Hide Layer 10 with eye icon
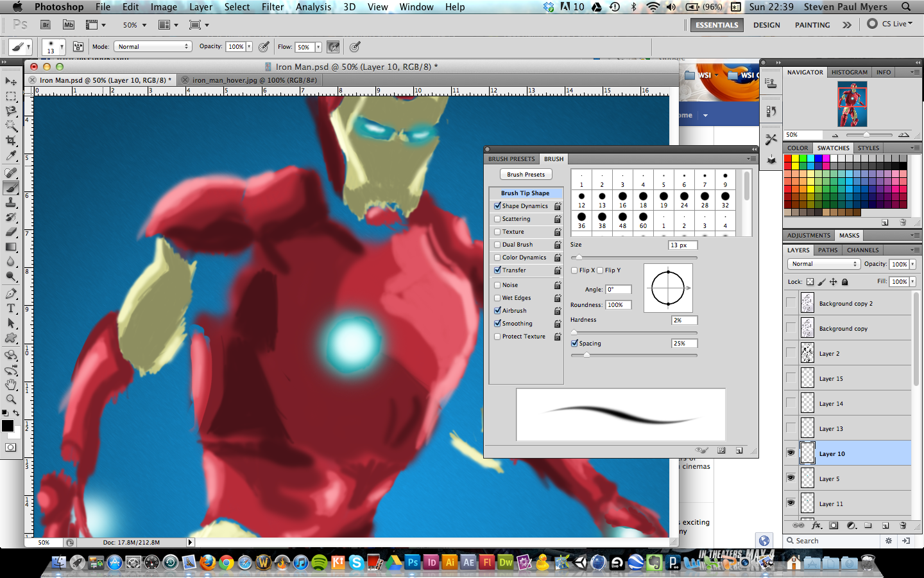The width and height of the screenshot is (924, 578). click(x=791, y=453)
